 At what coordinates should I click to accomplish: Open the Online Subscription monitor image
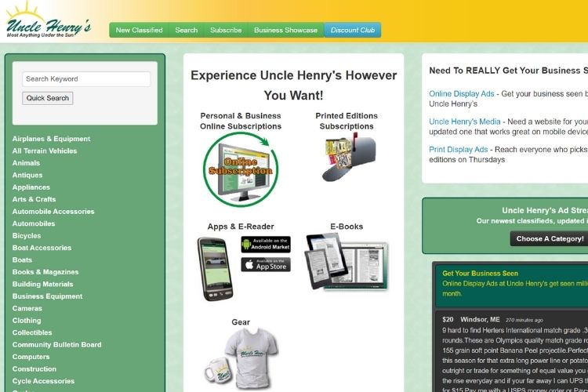coord(241,169)
